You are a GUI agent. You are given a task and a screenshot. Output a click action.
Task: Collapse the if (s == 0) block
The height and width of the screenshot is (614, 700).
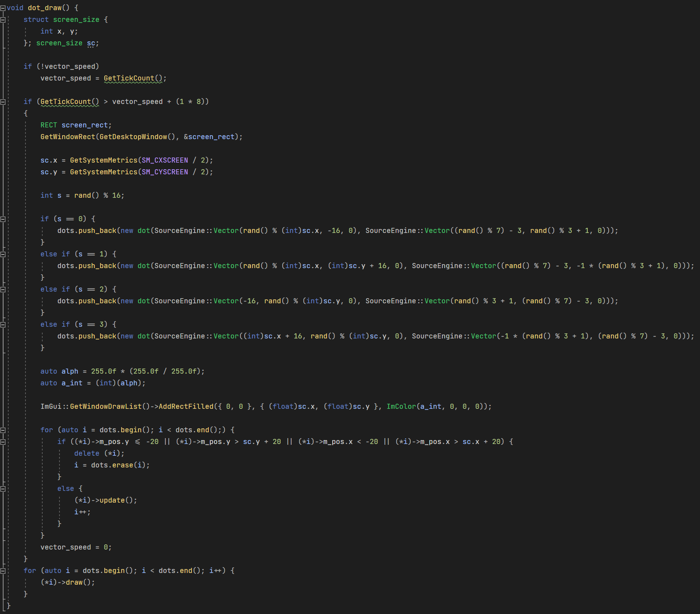(x=3, y=219)
